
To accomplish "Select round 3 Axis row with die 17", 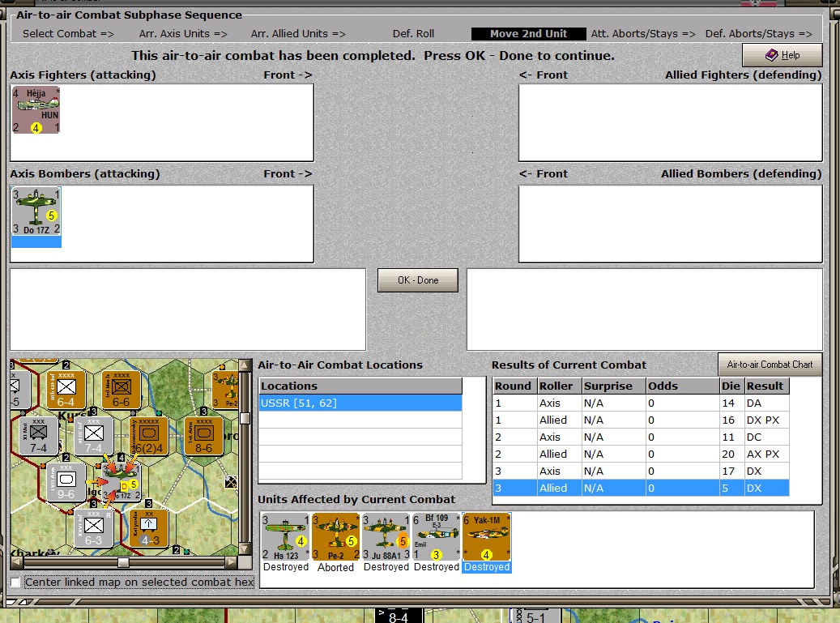I will (x=641, y=472).
